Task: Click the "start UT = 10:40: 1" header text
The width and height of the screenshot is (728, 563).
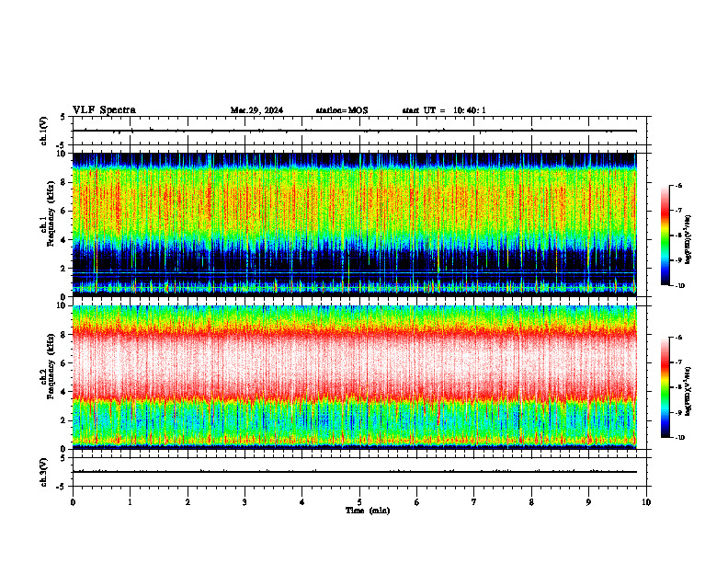Action: tap(444, 110)
